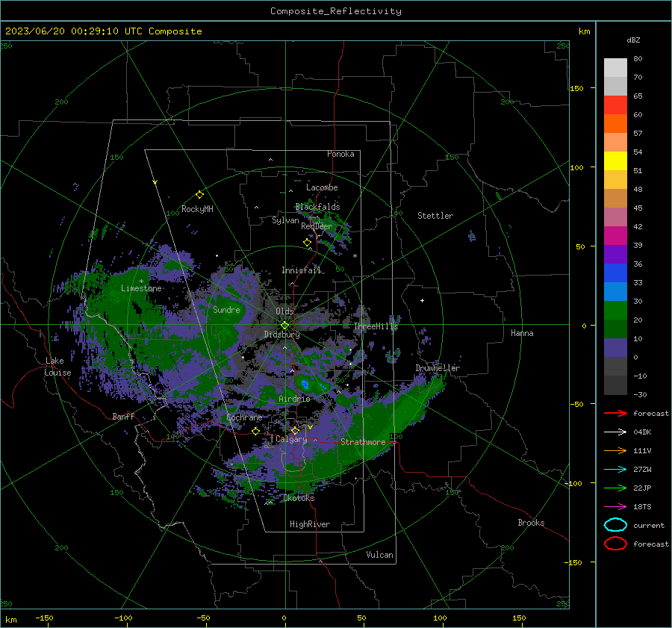Click the white 04DK arrow in legend
The height and width of the screenshot is (628, 672).
[x=615, y=432]
